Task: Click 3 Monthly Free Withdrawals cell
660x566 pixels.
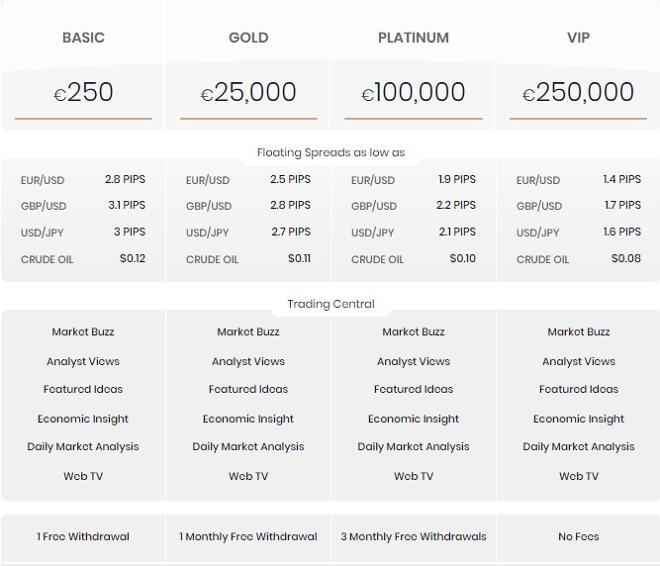Action: (x=413, y=537)
